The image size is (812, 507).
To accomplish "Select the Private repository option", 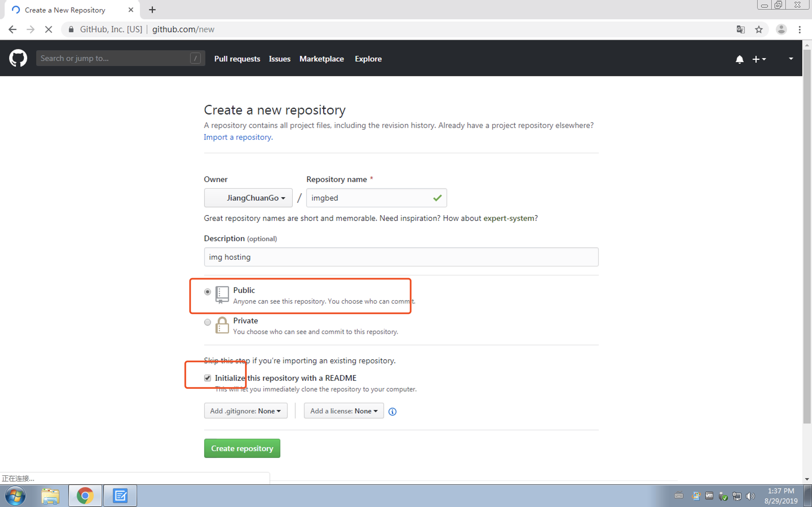I will click(207, 322).
